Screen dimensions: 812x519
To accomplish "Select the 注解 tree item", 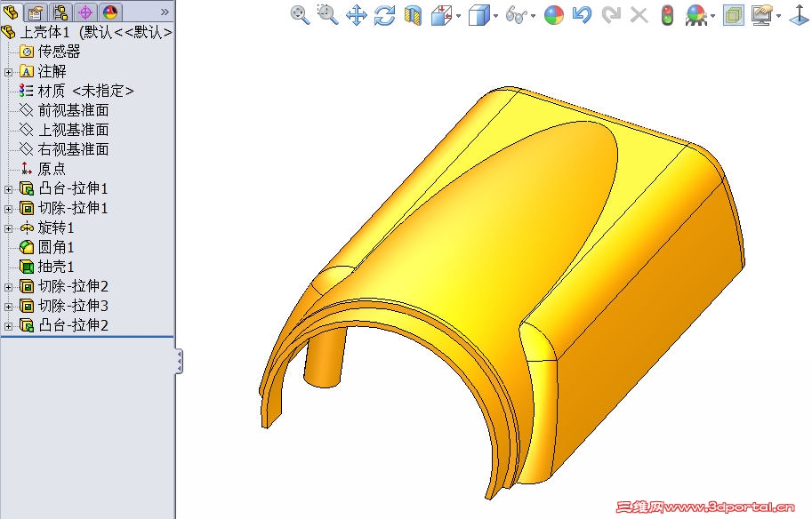I will tap(52, 71).
